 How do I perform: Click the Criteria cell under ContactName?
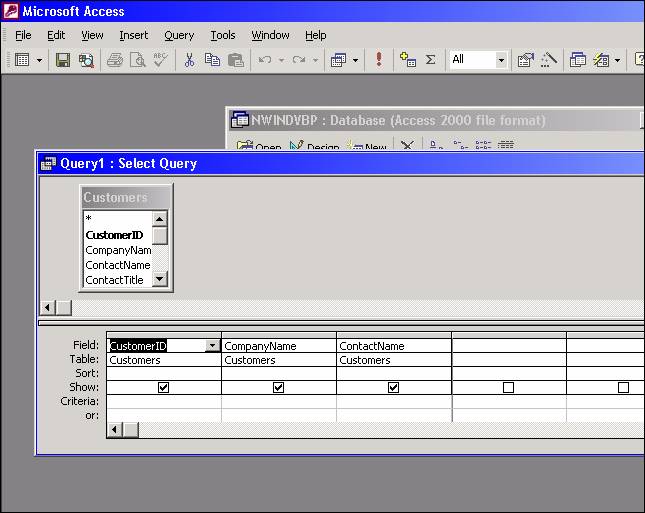pos(393,401)
